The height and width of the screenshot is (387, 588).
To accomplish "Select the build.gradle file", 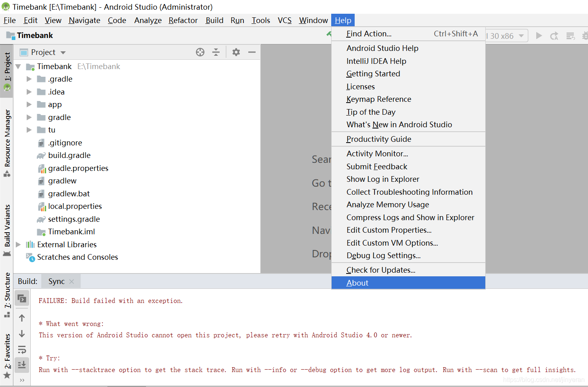I will coord(69,156).
